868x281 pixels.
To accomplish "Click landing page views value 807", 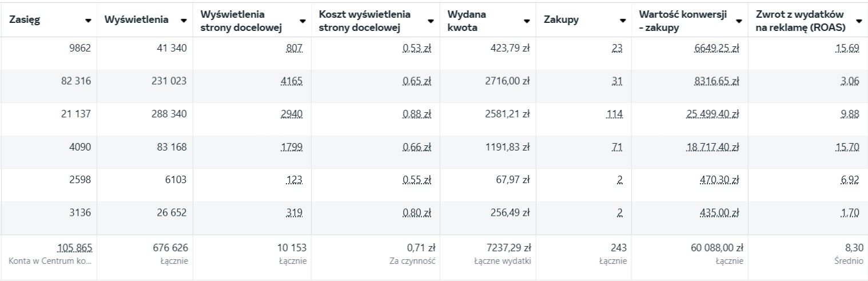I will [294, 49].
